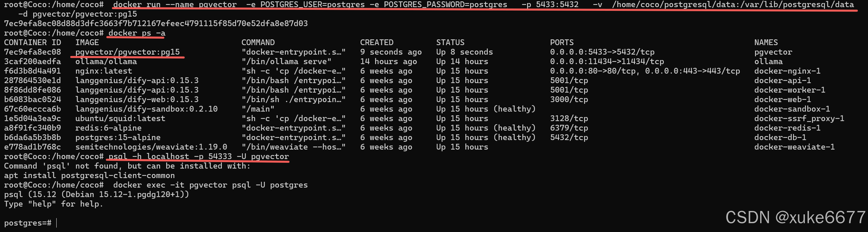Click the NAMES column header
Image resolution: width=868 pixels, height=232 pixels.
766,42
